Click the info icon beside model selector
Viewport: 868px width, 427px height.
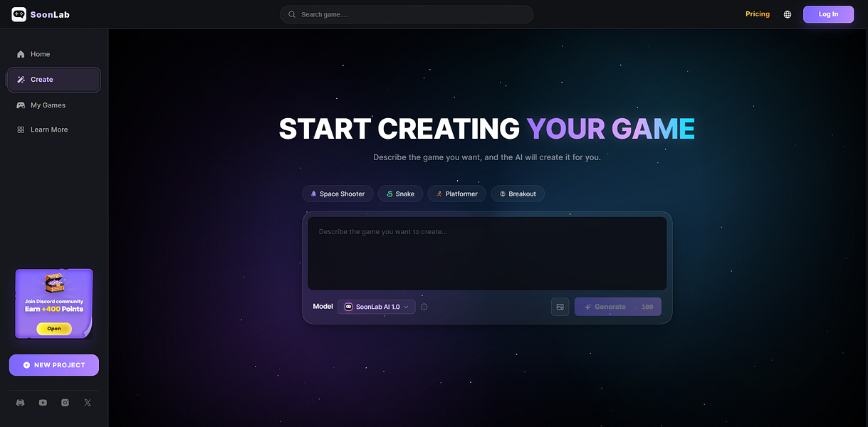pyautogui.click(x=424, y=307)
